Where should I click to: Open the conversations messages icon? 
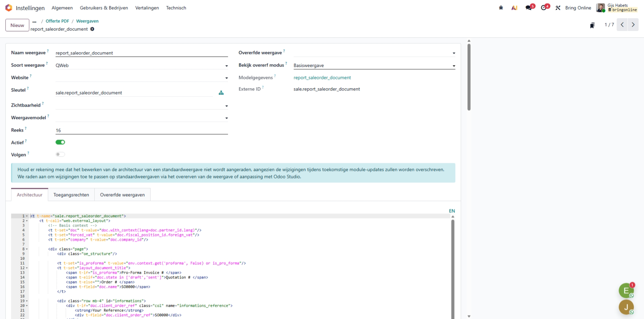528,8
